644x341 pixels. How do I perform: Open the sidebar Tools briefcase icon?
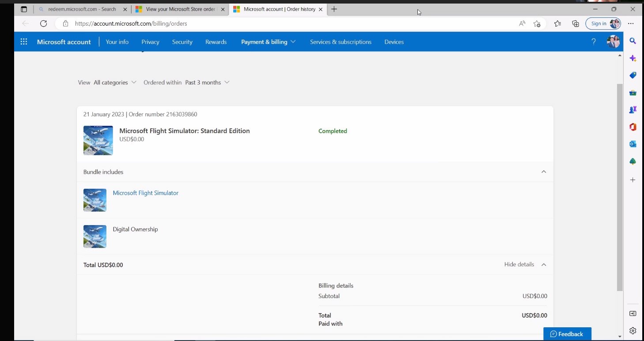[x=633, y=93]
